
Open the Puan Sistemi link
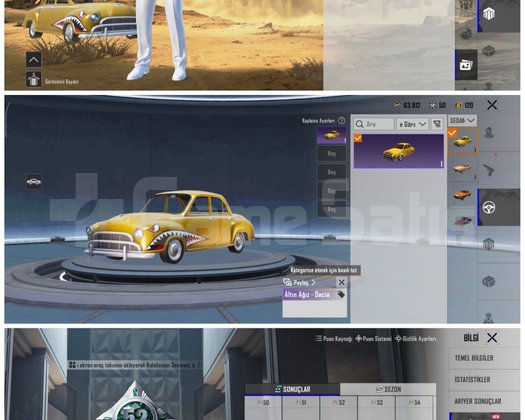coord(373,339)
